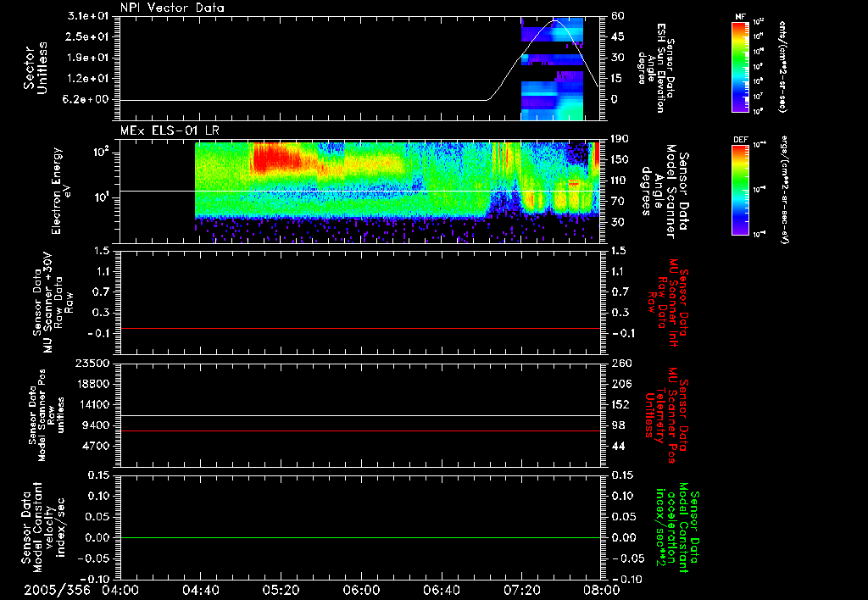The height and width of the screenshot is (600, 868).
Task: Click the white line in the Scanner Pos panel
Action: pos(360,415)
